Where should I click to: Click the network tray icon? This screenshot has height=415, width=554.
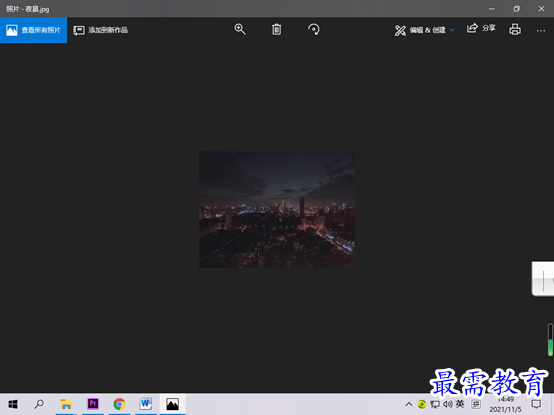(x=435, y=404)
